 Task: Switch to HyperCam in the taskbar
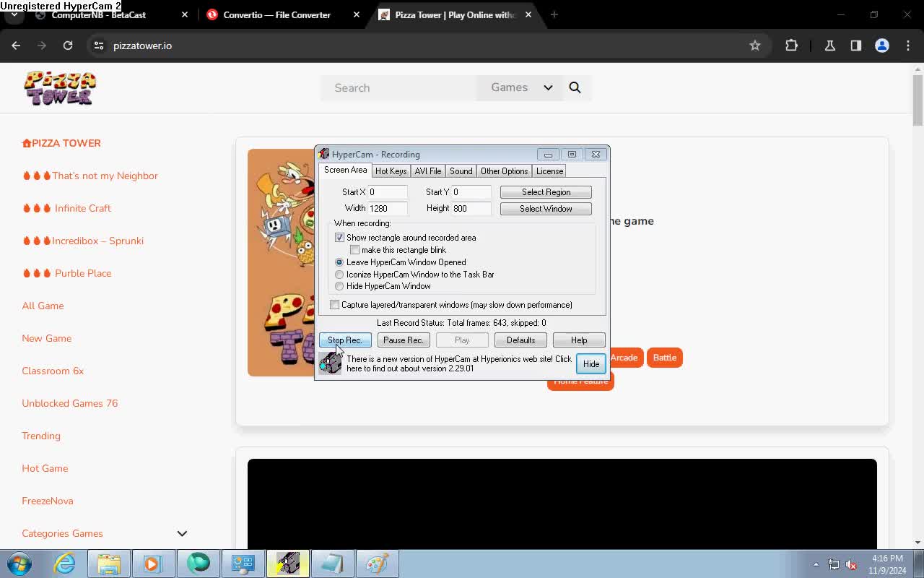click(288, 563)
